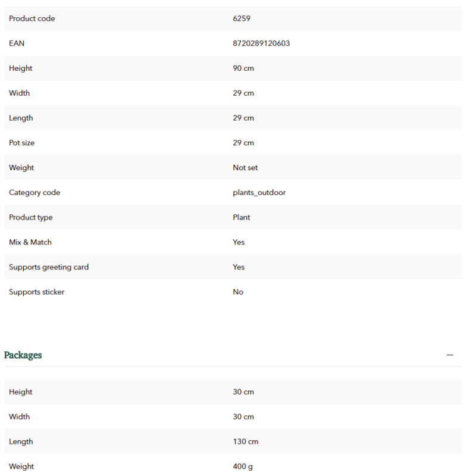464x476 pixels.
Task: Select the Category code plants_outdoor value
Action: 259,193
